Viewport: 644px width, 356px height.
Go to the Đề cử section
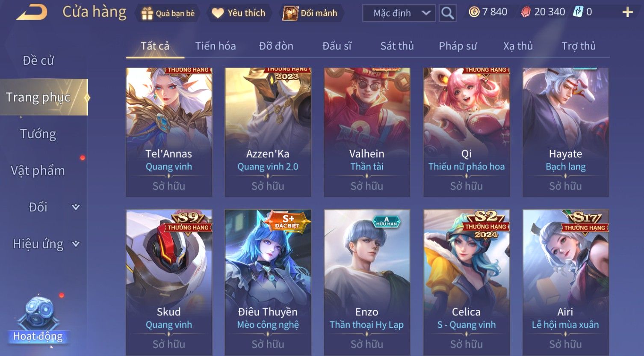point(38,61)
